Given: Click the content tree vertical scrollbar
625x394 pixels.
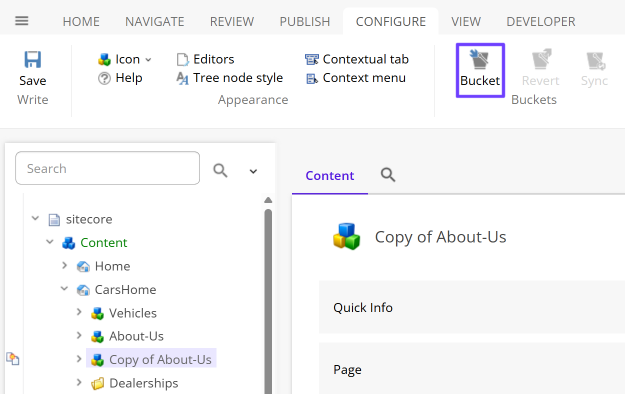Looking at the screenshot, I should coord(268,301).
